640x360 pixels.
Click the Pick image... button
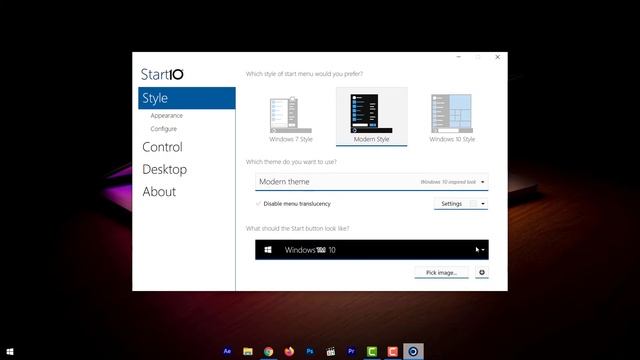click(441, 273)
